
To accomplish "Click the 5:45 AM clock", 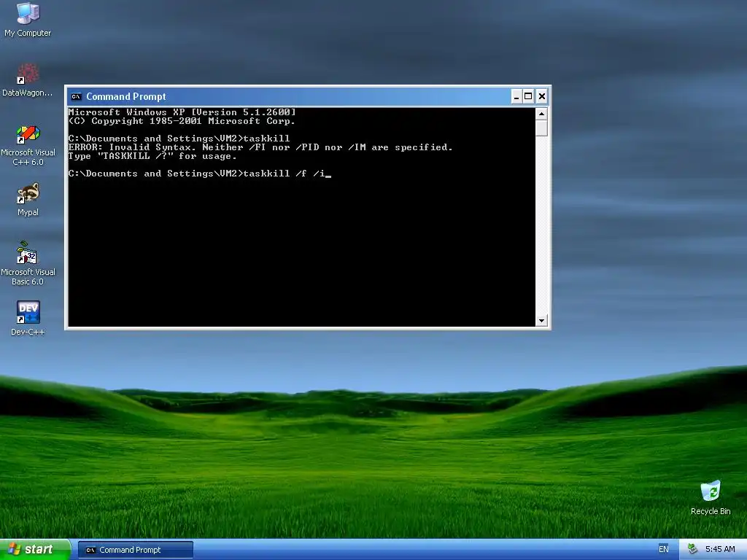I will pos(720,549).
